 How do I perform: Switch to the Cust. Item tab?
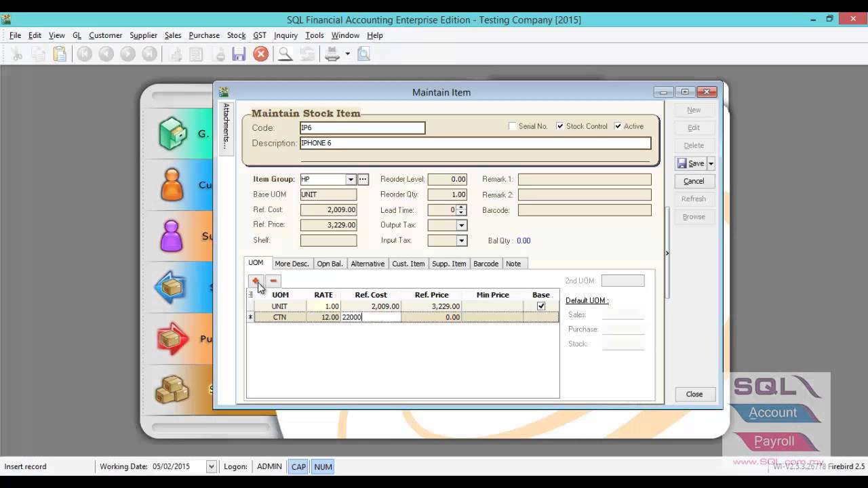pyautogui.click(x=408, y=264)
